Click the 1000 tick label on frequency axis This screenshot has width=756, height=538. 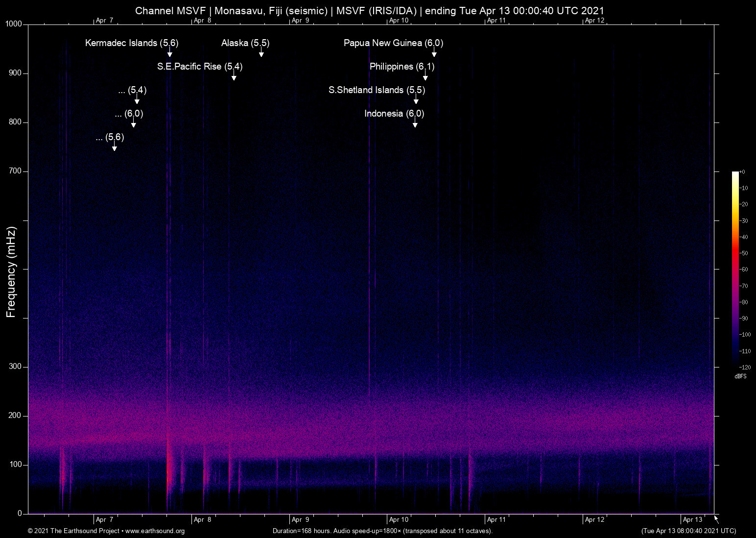pyautogui.click(x=14, y=24)
